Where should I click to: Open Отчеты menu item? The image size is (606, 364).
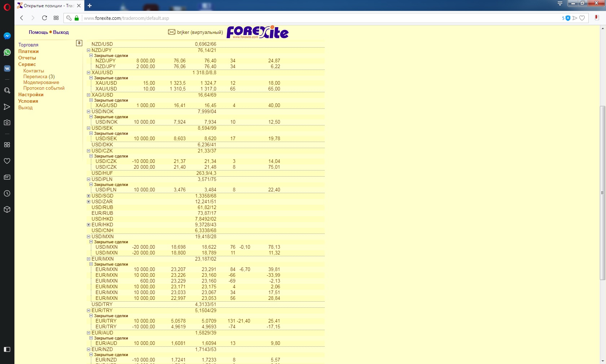[27, 58]
